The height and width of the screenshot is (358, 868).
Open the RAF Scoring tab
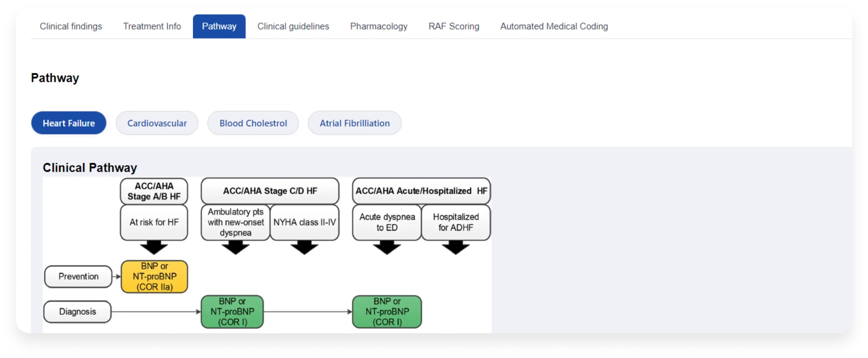tap(454, 26)
